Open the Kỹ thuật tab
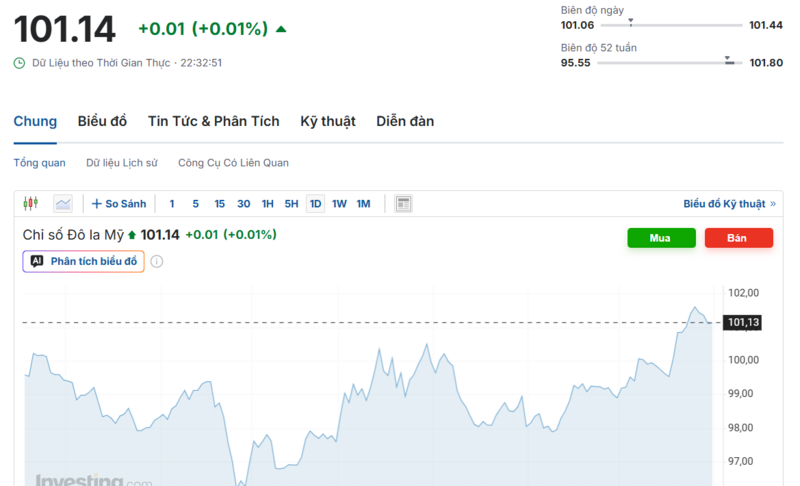 pos(328,121)
